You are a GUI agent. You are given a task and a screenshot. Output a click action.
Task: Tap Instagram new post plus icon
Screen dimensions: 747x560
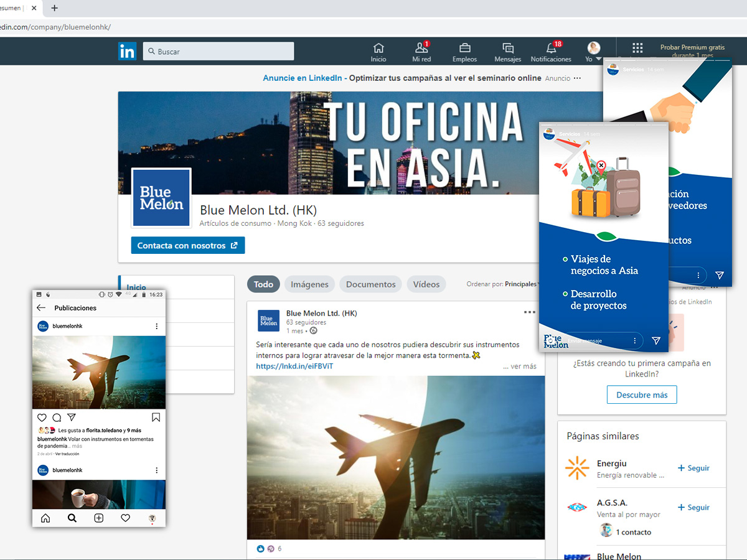(98, 518)
